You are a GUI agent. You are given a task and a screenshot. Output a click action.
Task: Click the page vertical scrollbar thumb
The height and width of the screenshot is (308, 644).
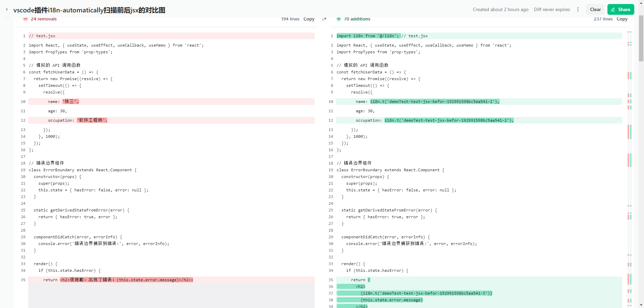641,39
